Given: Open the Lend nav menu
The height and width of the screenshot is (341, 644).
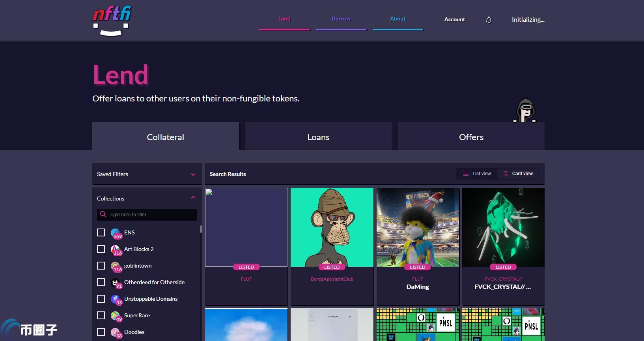Looking at the screenshot, I should click(x=284, y=19).
